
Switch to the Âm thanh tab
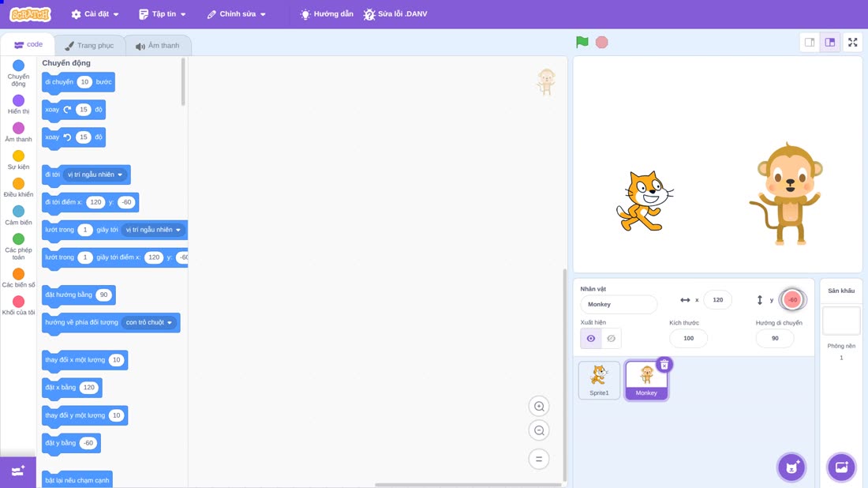[x=158, y=46]
